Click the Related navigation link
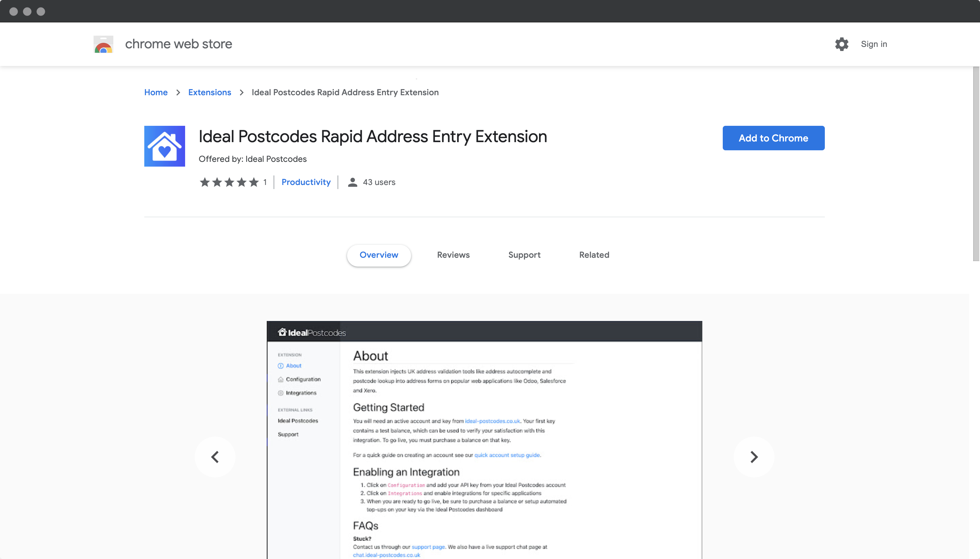Viewport: 980px width, 559px height. point(594,254)
